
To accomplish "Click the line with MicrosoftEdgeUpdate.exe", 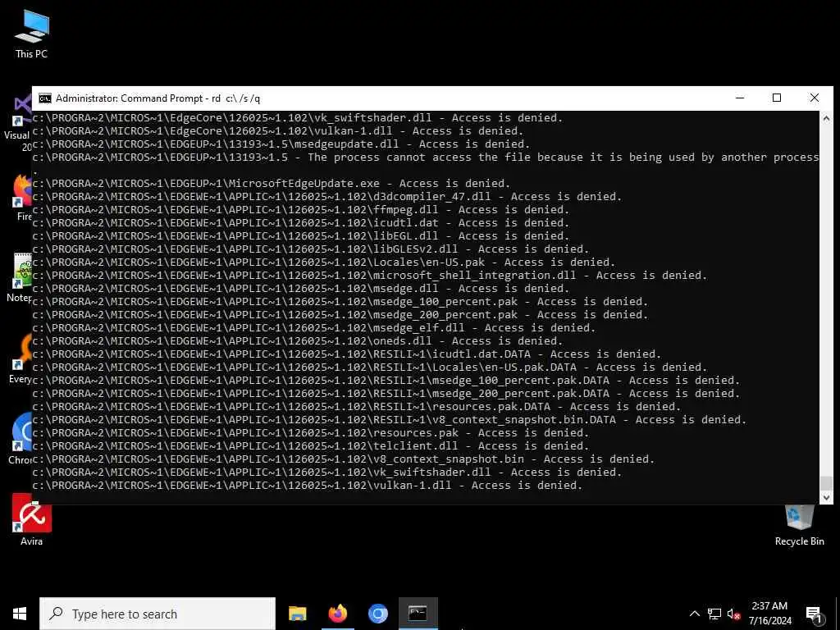I will 271,183.
